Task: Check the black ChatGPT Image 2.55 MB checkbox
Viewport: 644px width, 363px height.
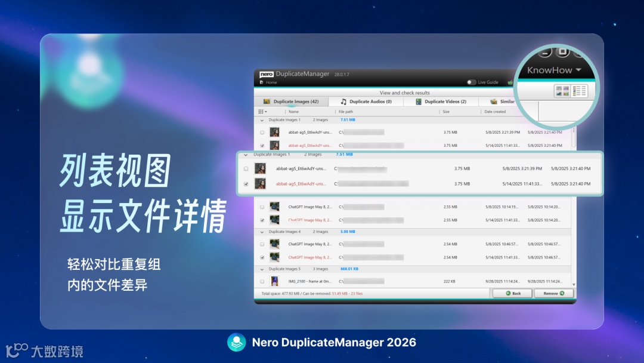Action: coord(262,207)
